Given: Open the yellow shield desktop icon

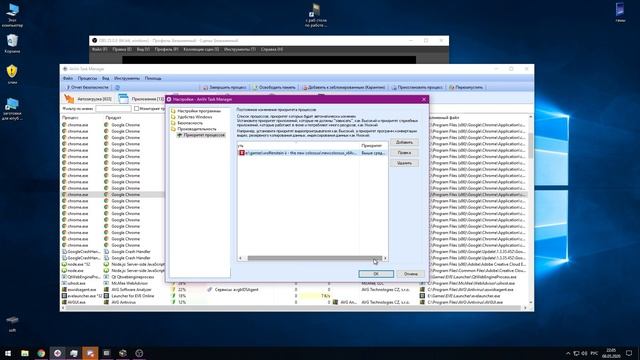Looking at the screenshot, I should point(12,74).
